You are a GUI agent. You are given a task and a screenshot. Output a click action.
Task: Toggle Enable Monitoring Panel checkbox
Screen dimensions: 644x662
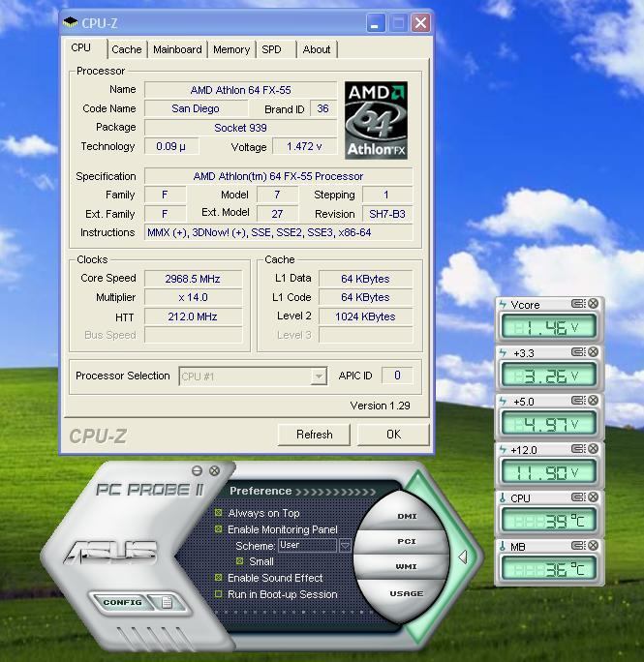pos(219,528)
